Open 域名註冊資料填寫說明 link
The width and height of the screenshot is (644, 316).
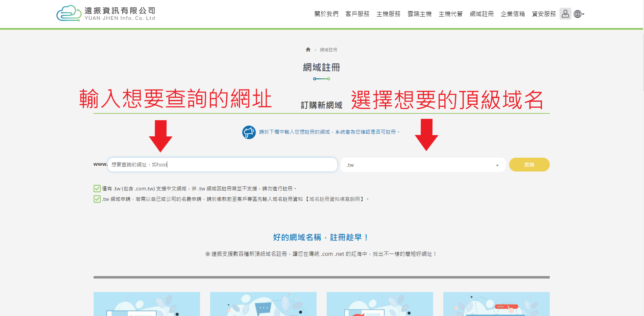(334, 199)
